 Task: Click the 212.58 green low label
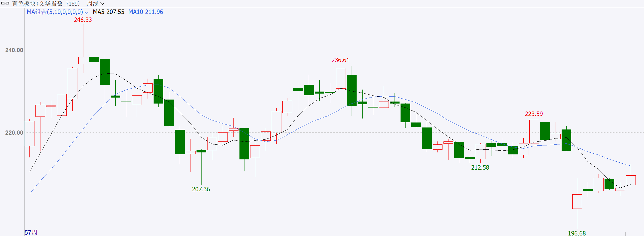(480, 168)
